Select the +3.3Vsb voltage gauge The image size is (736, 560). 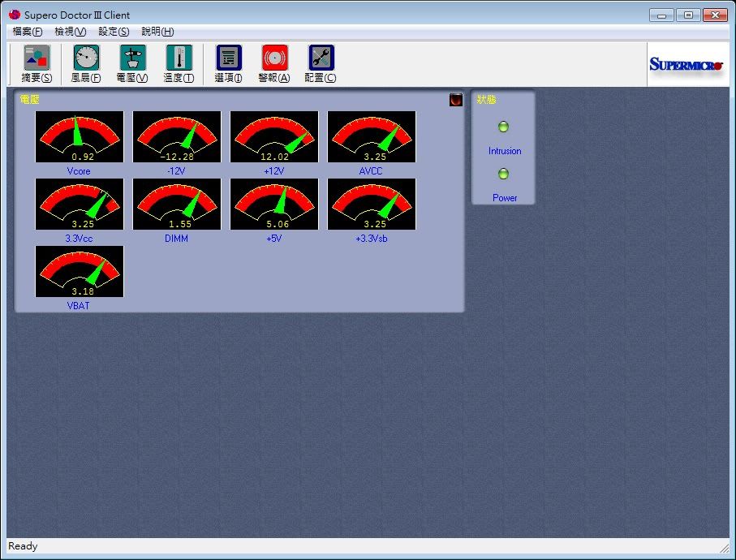[x=372, y=205]
